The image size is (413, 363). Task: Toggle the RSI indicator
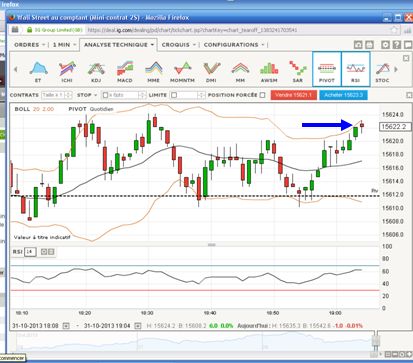356,69
